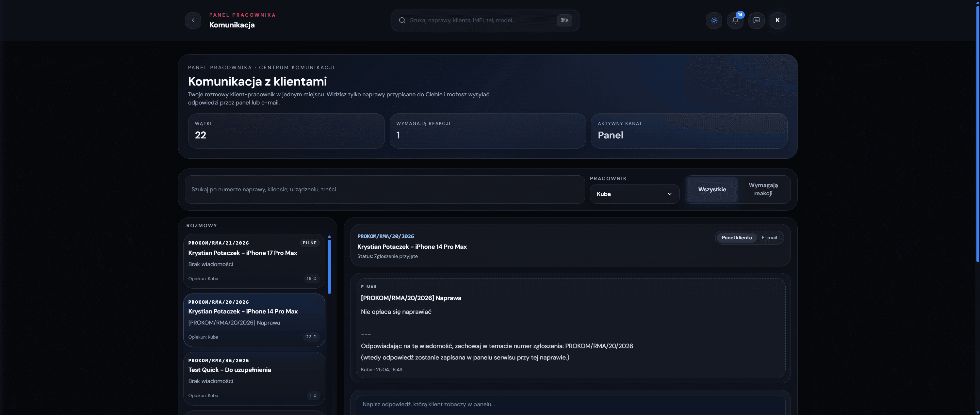Screen dimensions: 980x415
Task: Open the user avatar K menu
Action: point(777,21)
